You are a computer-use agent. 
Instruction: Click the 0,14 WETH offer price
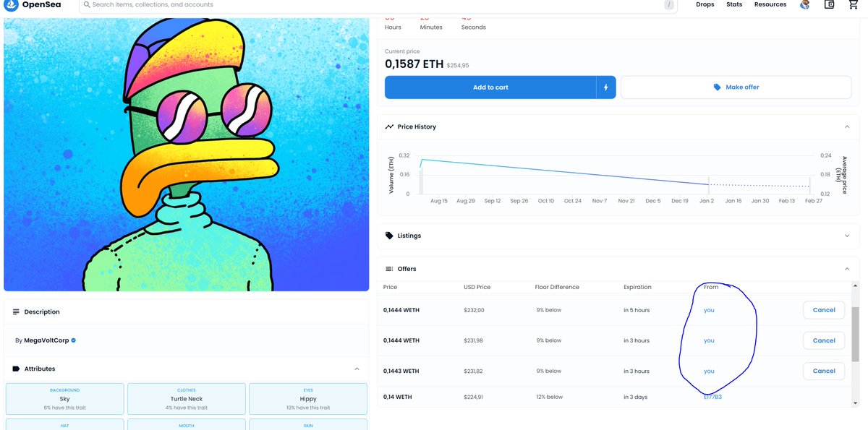[x=397, y=397]
